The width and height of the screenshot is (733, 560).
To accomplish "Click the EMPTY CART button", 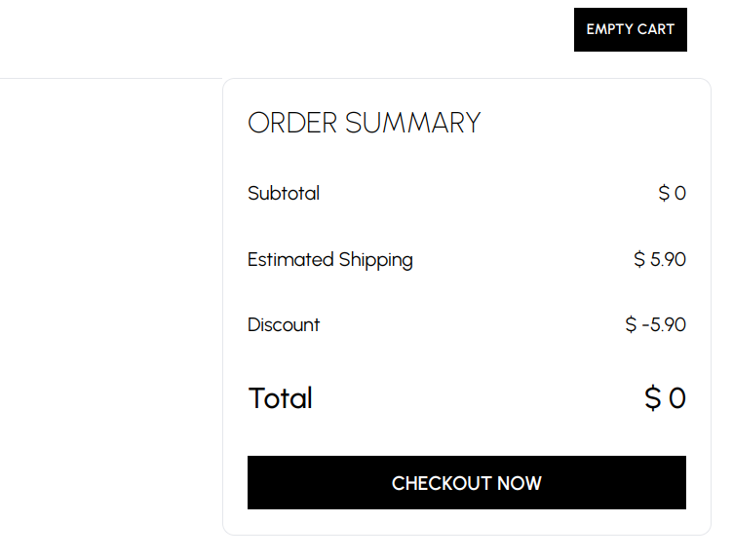I will pyautogui.click(x=630, y=29).
